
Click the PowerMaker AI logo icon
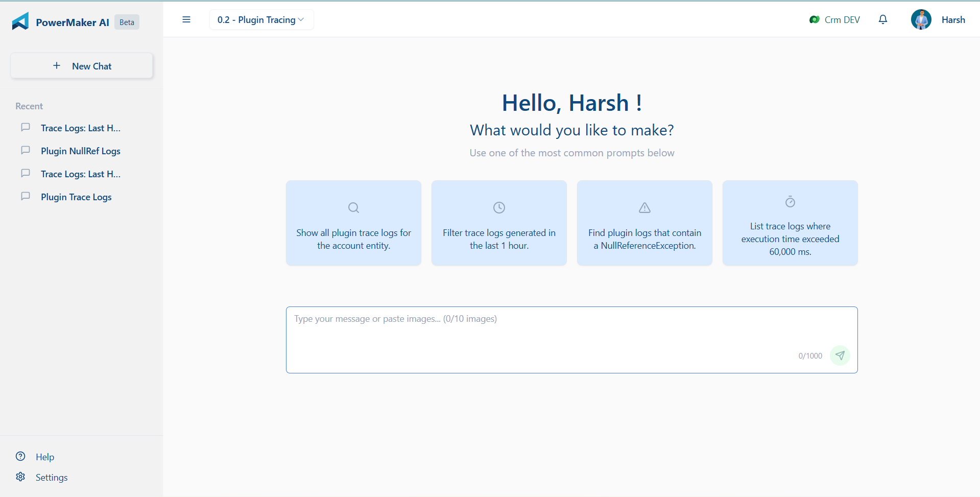click(x=20, y=21)
